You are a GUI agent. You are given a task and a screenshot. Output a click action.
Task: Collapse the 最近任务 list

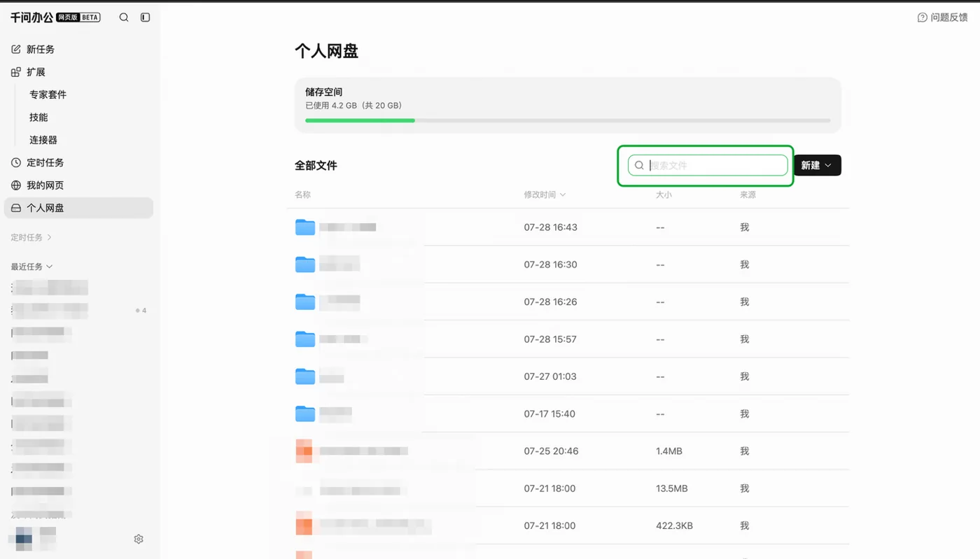coord(31,267)
